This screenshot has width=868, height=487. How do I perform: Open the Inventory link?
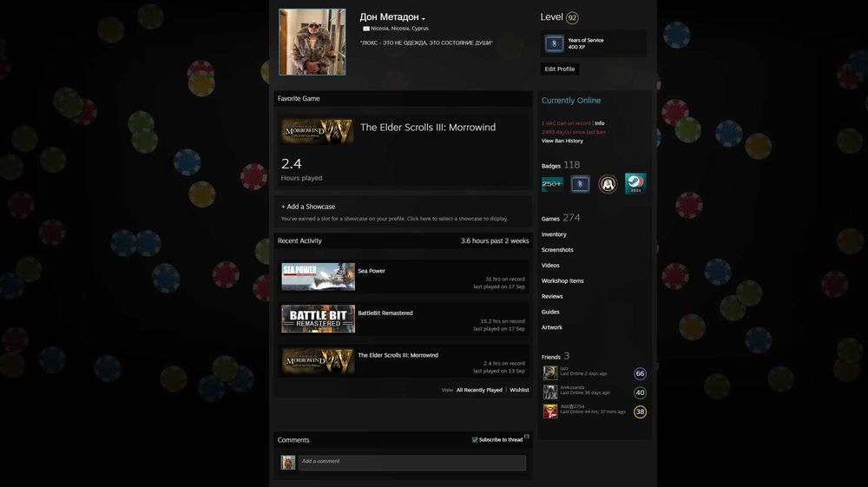(x=554, y=234)
